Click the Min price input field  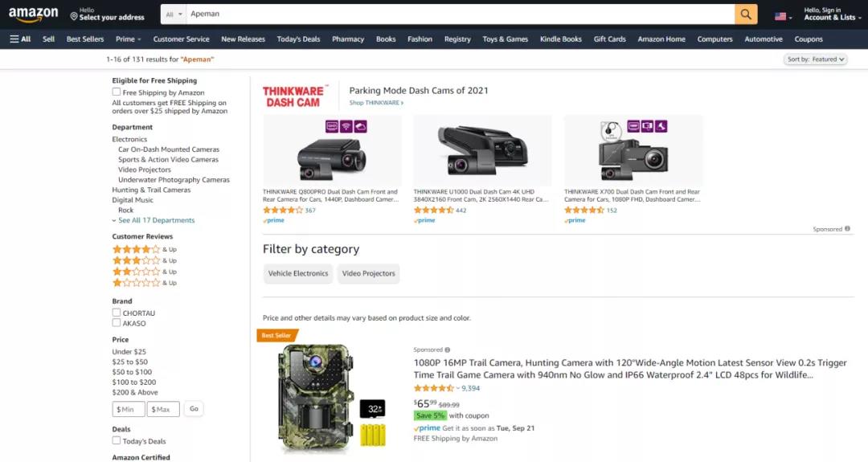coord(129,409)
